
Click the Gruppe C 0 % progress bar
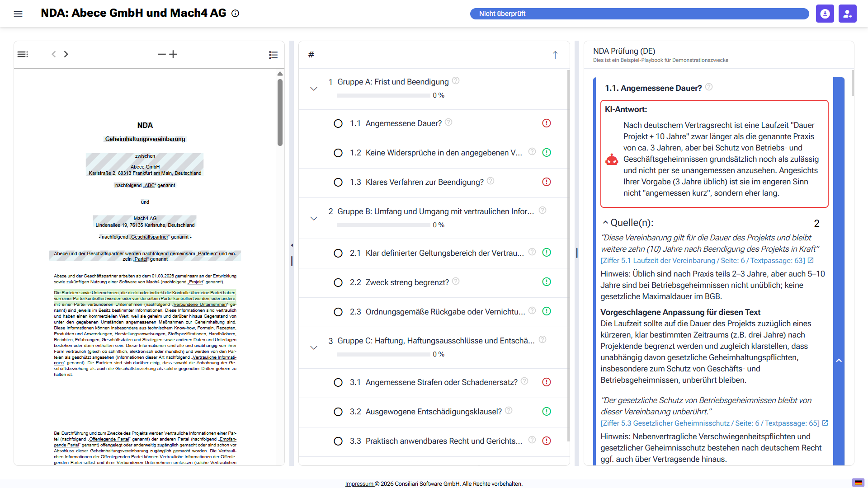click(x=383, y=354)
